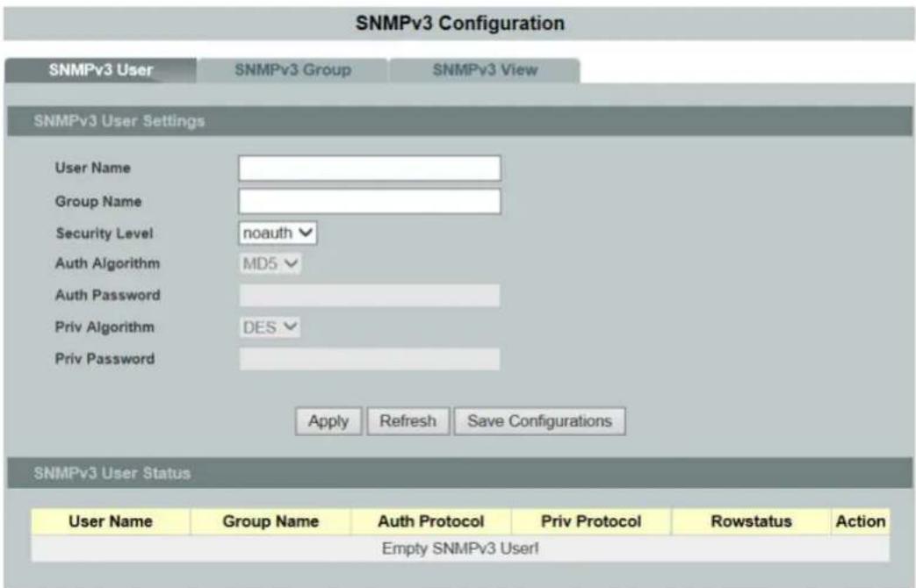Open the Security Level noauth dropdown
The width and height of the screenshot is (916, 588).
(x=278, y=233)
